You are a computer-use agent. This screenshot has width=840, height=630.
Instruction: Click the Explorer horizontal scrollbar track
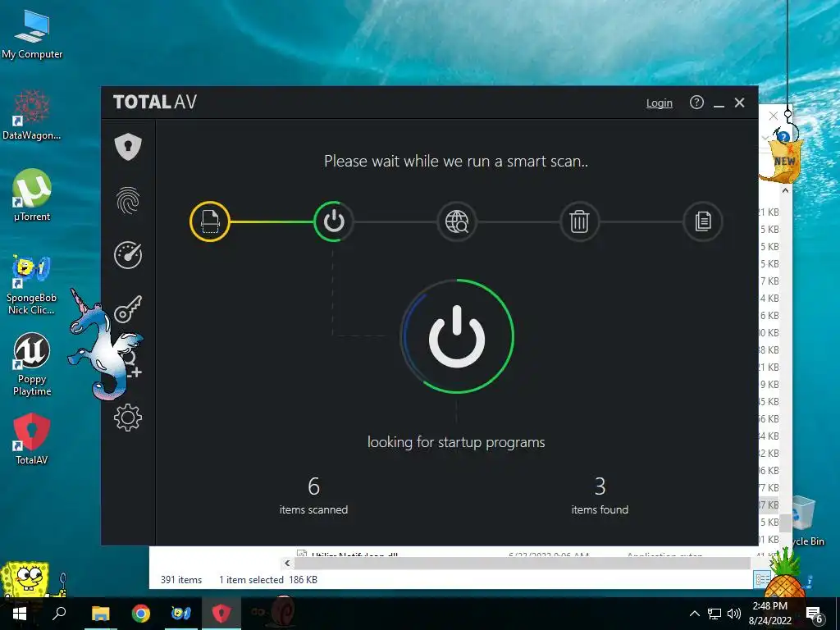pyautogui.click(x=523, y=563)
